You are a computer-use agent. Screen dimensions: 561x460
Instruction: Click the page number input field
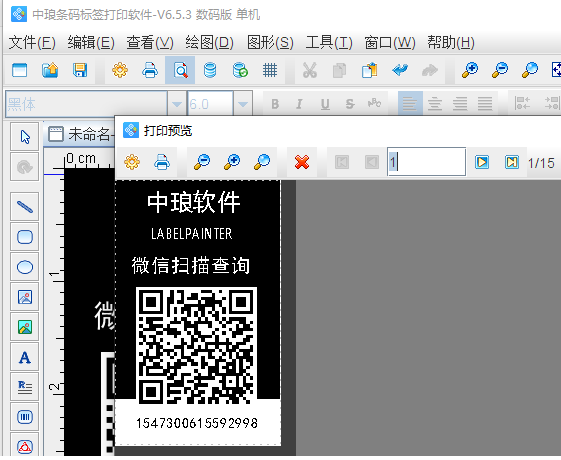[426, 162]
